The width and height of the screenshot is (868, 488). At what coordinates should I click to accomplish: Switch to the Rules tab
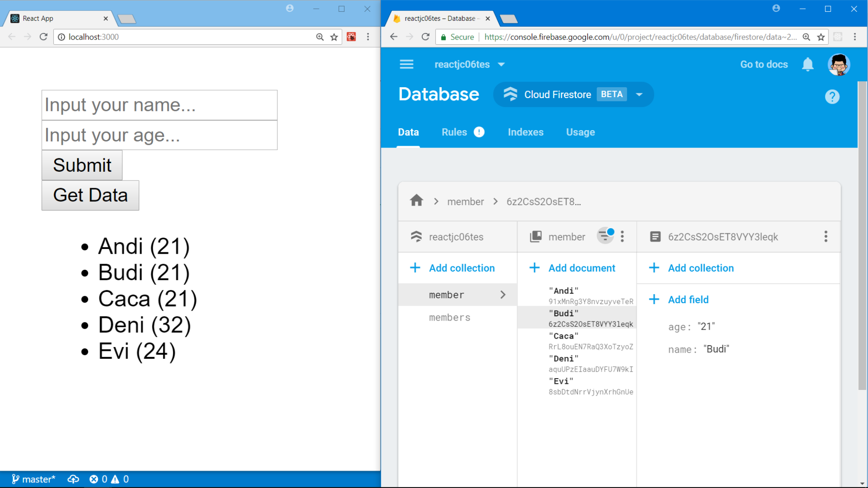tap(454, 132)
